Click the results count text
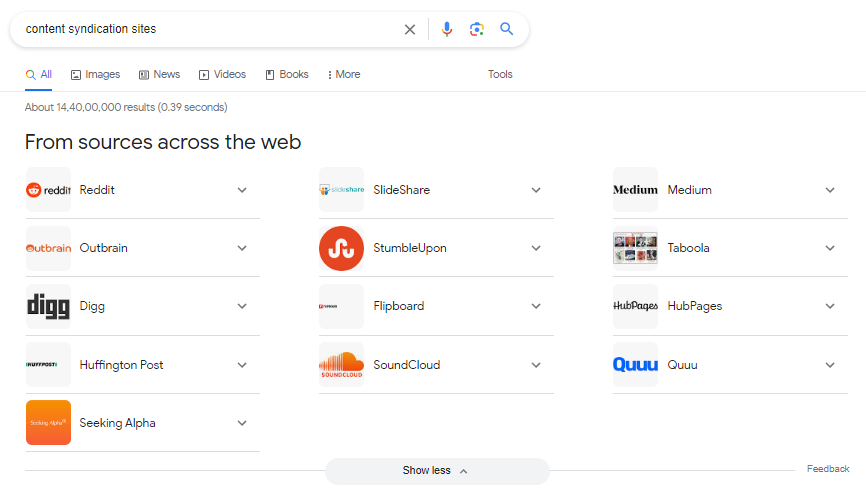 [x=126, y=107]
